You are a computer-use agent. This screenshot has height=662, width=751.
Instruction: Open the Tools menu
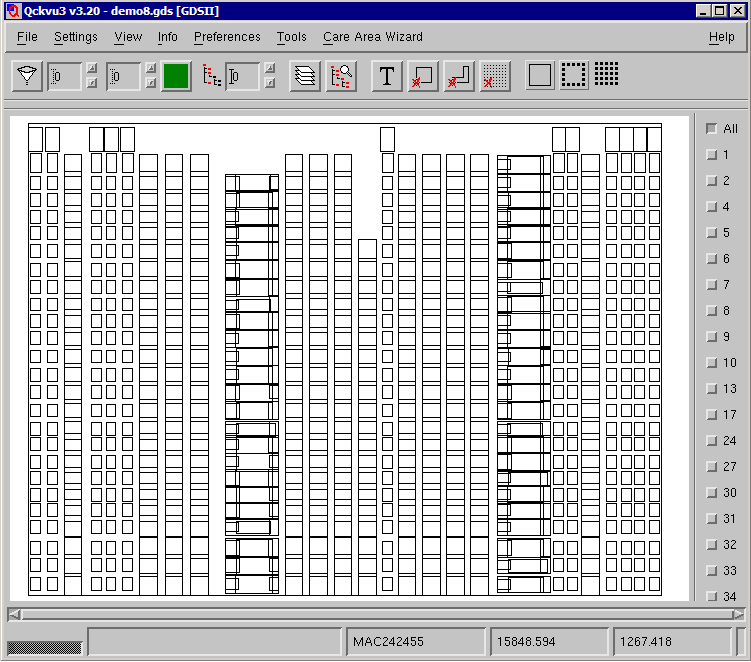[x=291, y=37]
